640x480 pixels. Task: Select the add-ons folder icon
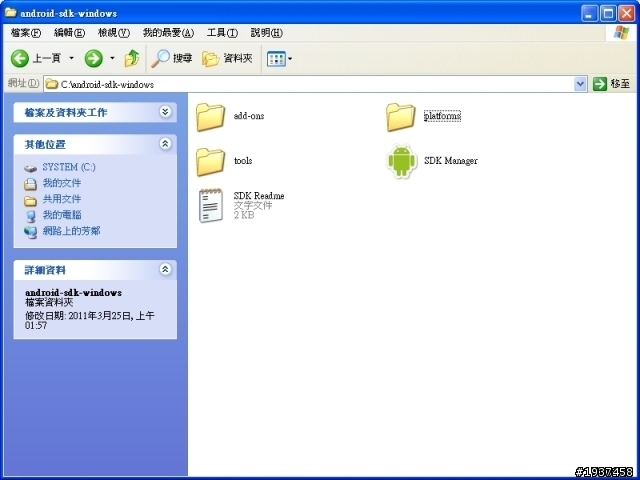coord(210,117)
